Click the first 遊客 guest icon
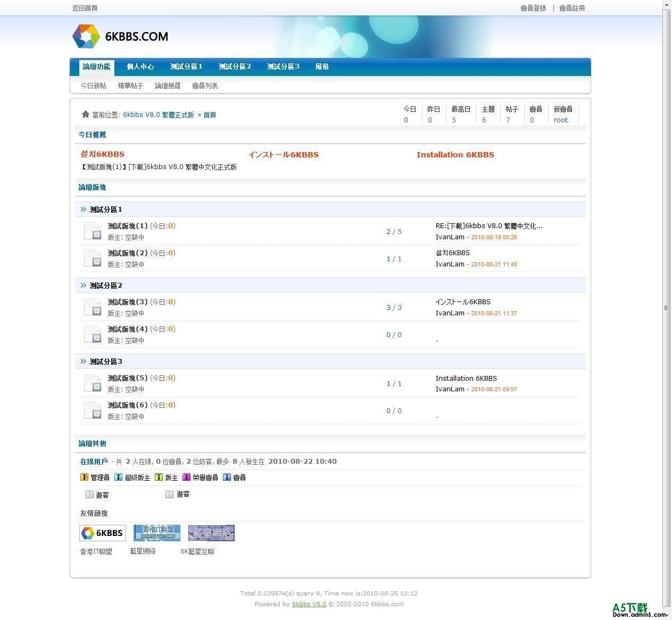Viewport: 672px width, 620px height. tap(89, 495)
